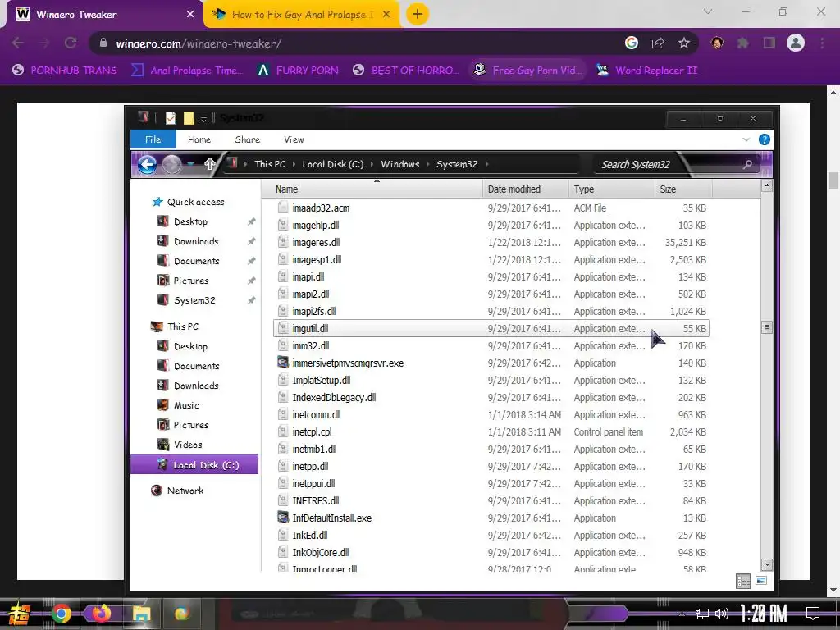Open the File ribbon tab
Image resolution: width=840 pixels, height=630 pixels.
pyautogui.click(x=153, y=139)
